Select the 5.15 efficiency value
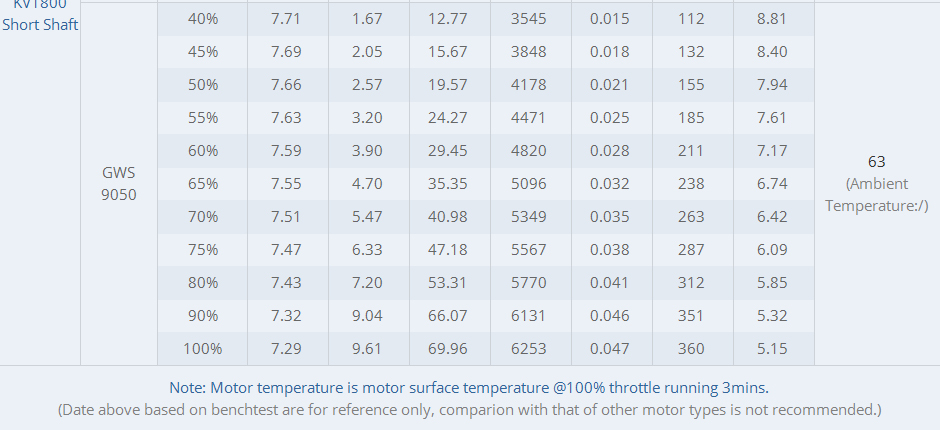The width and height of the screenshot is (940, 430). (772, 348)
